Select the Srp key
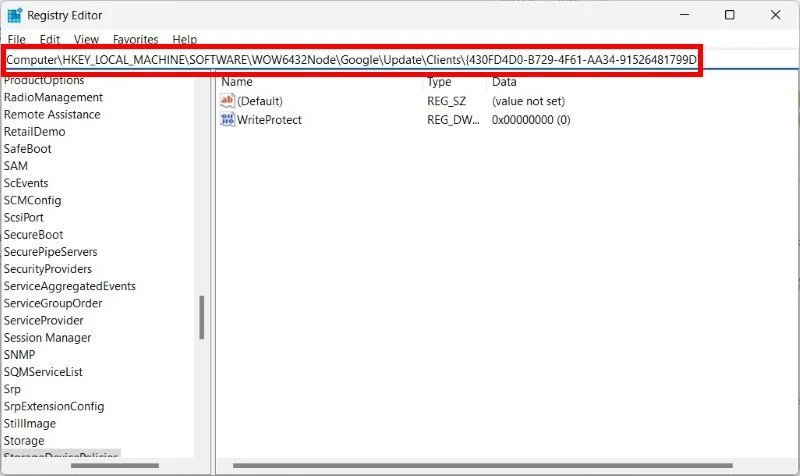The height and width of the screenshot is (476, 800). tap(12, 389)
